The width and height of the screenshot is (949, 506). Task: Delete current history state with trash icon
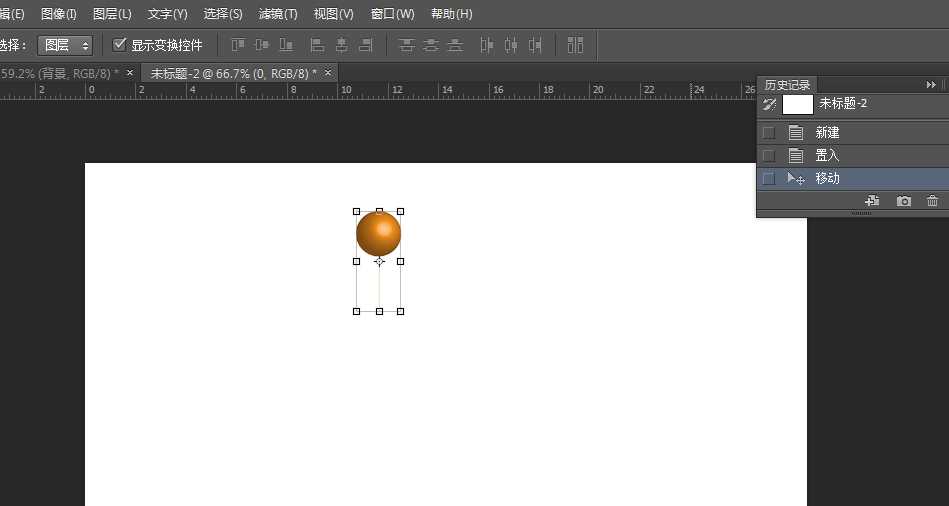pyautogui.click(x=932, y=201)
